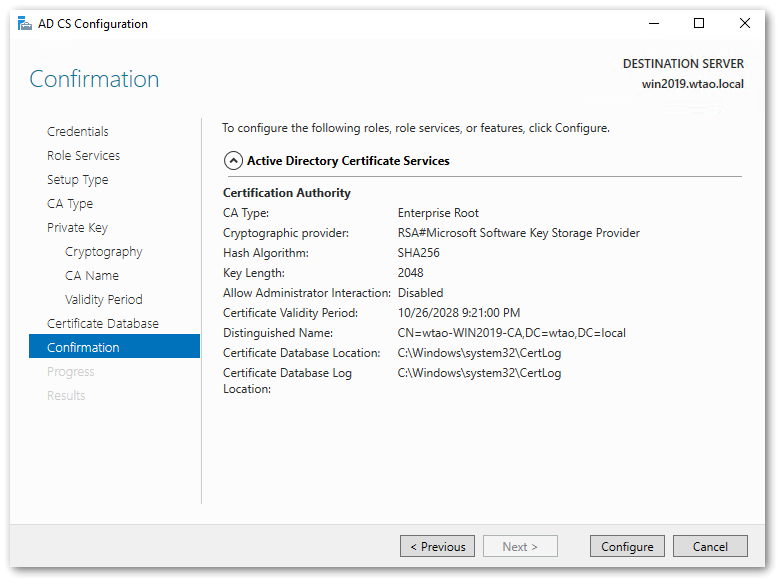Minimize the AD CS Configuration window
This screenshot has width=778, height=580.
(x=653, y=23)
